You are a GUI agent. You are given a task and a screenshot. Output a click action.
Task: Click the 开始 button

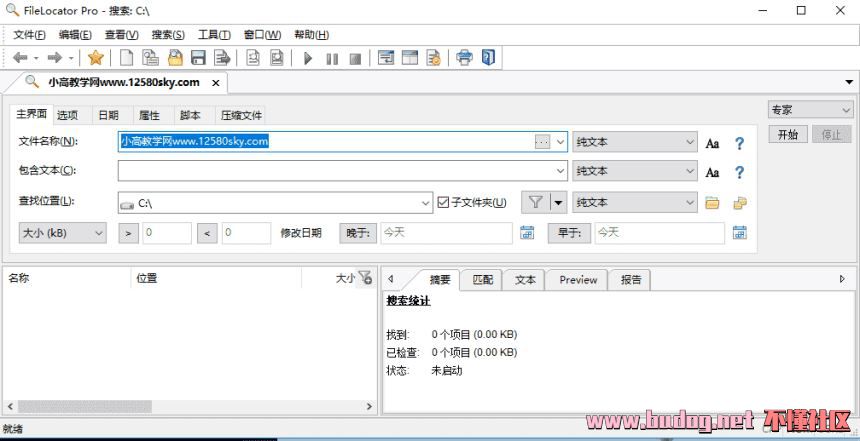pyautogui.click(x=788, y=134)
